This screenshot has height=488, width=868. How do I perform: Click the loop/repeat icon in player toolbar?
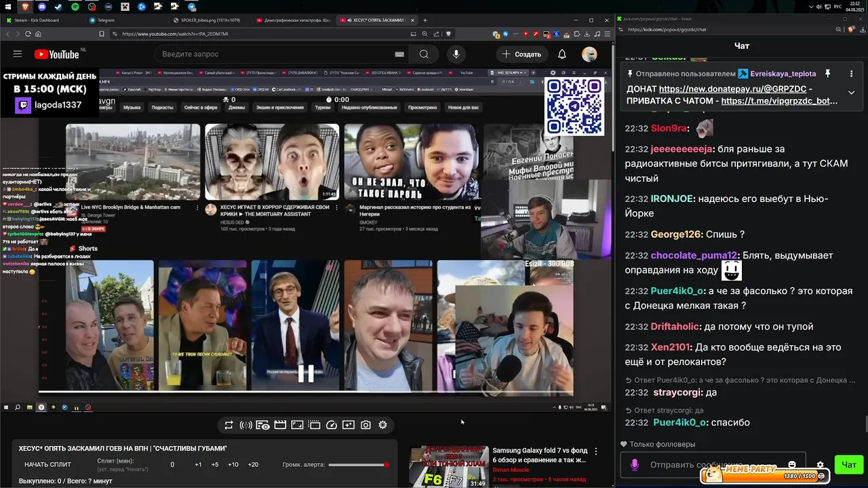[229, 425]
